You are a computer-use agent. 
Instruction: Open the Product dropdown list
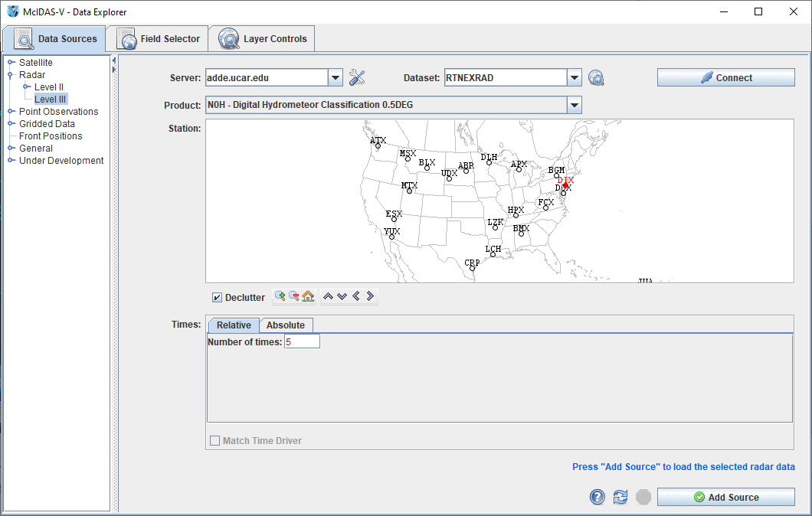575,105
